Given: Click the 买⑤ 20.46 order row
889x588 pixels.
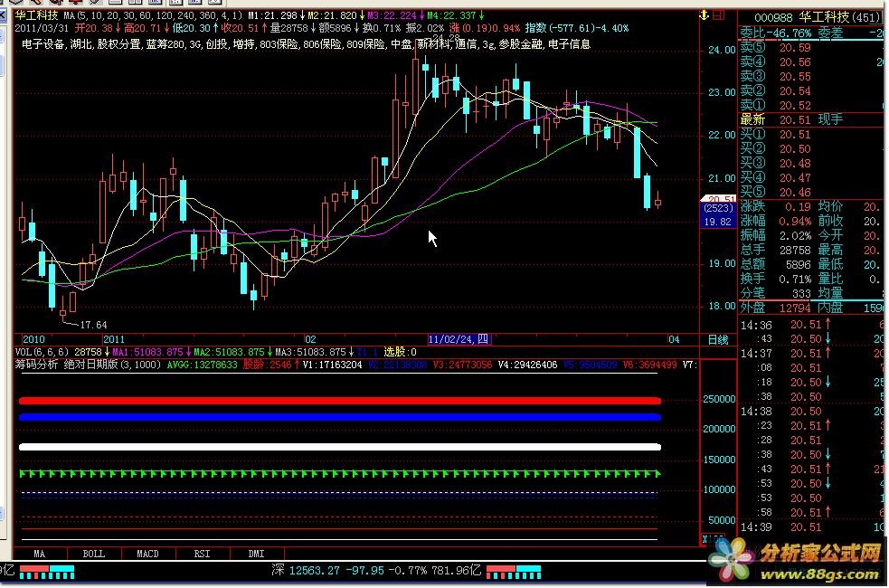Looking at the screenshot, I should (x=812, y=192).
